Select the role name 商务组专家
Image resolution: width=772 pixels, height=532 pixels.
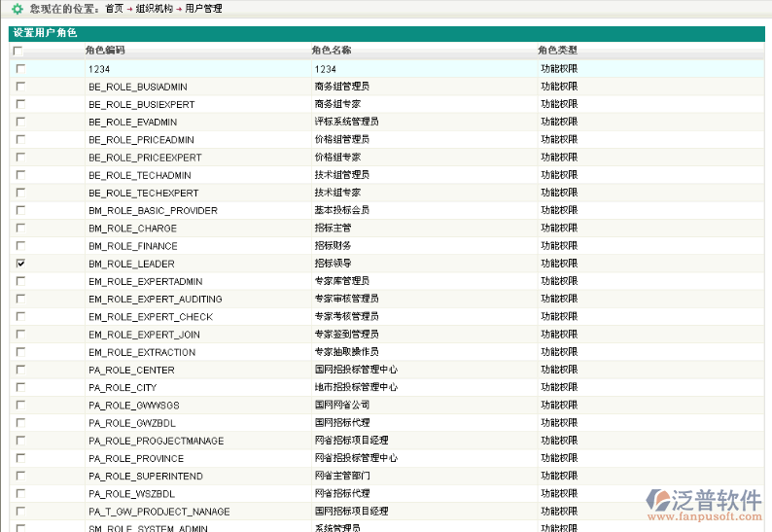[337, 104]
